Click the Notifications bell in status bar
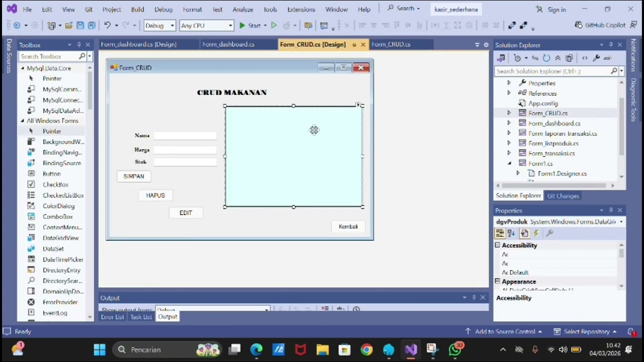This screenshot has width=644, height=362. tap(631, 332)
